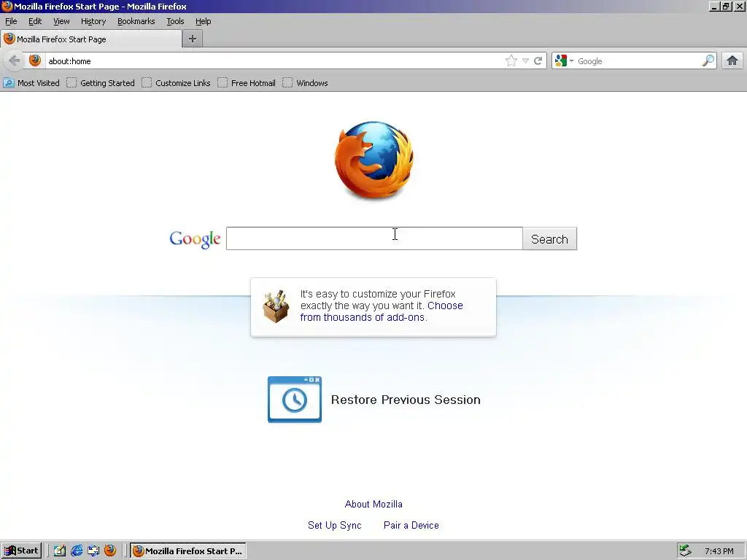747x560 pixels.
Task: Click Restore Previous Session text
Action: point(406,400)
